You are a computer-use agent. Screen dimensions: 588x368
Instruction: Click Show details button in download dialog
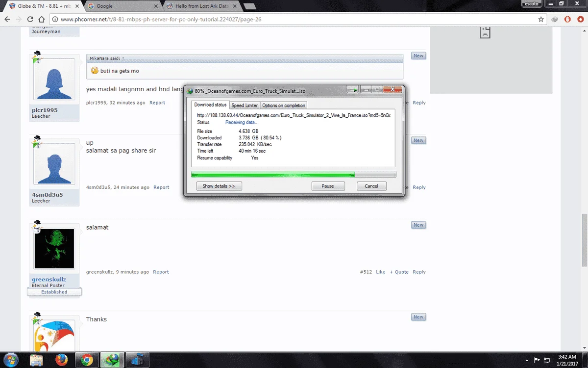point(219,186)
